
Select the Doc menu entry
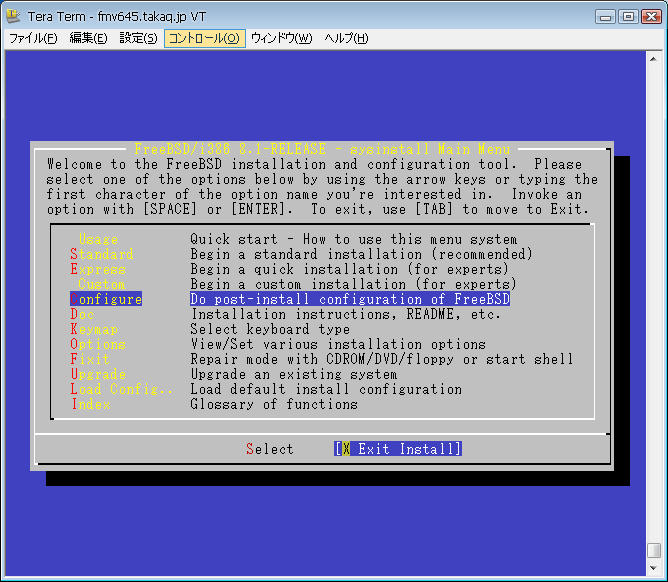[x=83, y=314]
